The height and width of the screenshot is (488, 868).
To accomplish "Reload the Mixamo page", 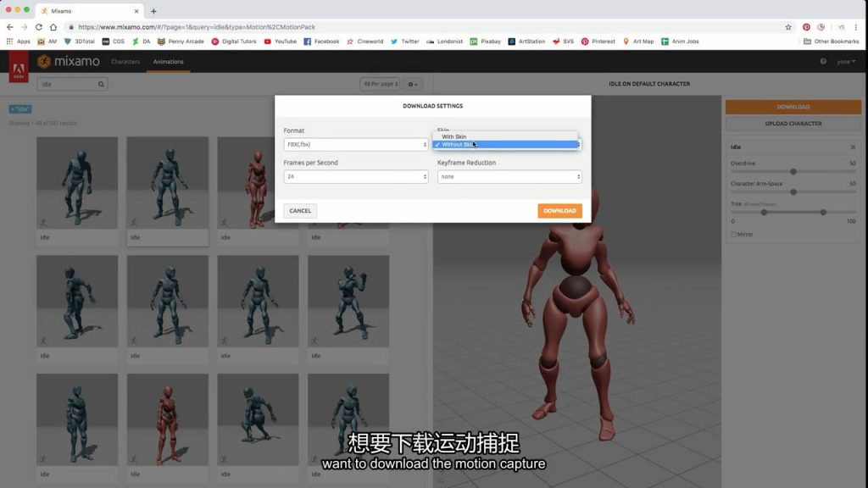I will tap(39, 27).
